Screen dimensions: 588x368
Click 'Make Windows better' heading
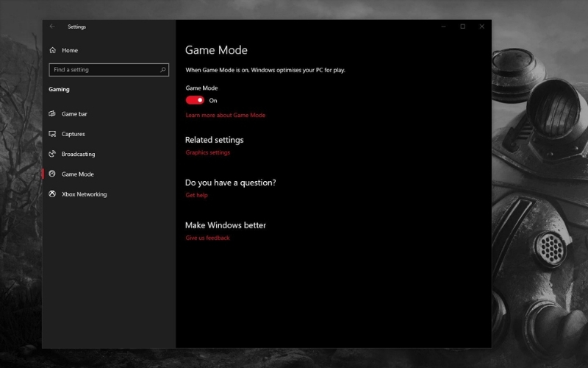[x=226, y=225]
